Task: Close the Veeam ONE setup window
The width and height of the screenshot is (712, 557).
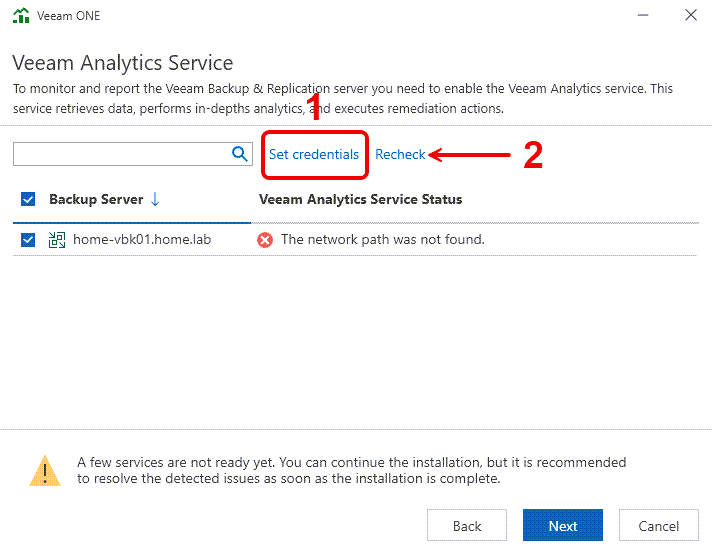Action: 690,16
